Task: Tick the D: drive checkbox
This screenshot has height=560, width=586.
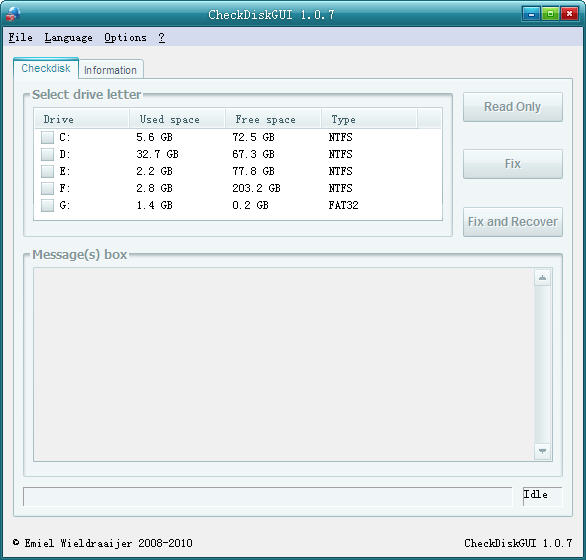Action: 47,154
